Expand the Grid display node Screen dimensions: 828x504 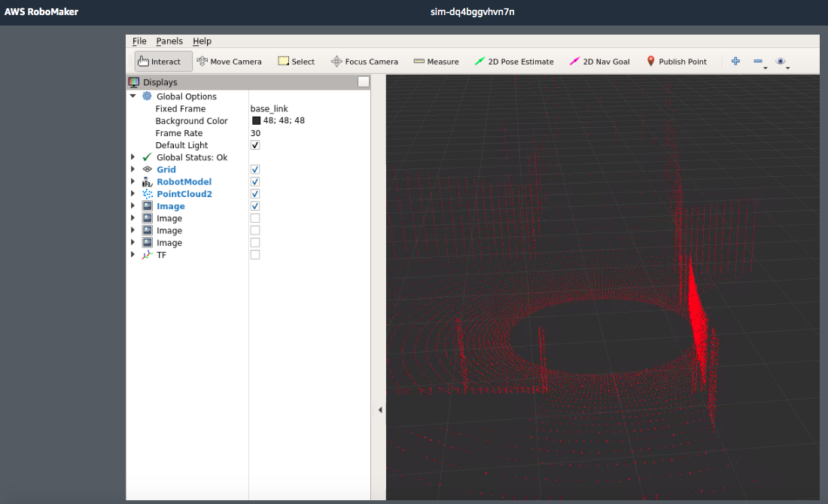[133, 169]
